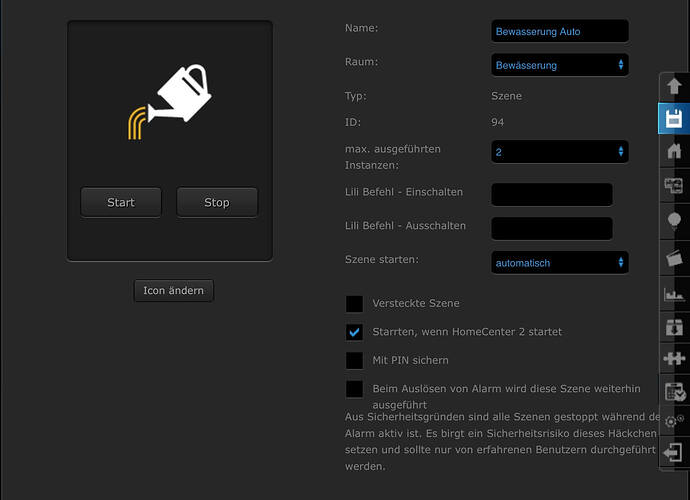Check the Mit PIN sichern box

pyautogui.click(x=354, y=360)
